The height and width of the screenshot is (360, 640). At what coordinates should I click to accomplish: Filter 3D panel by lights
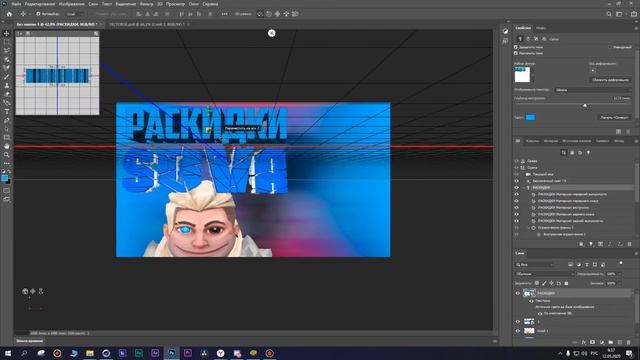[x=588, y=152]
